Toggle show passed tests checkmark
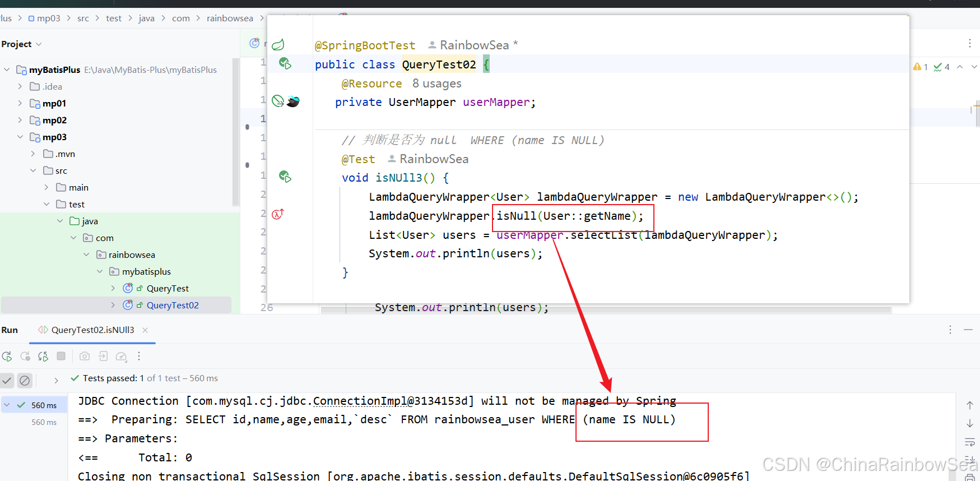Image resolution: width=980 pixels, height=481 pixels. click(7, 380)
